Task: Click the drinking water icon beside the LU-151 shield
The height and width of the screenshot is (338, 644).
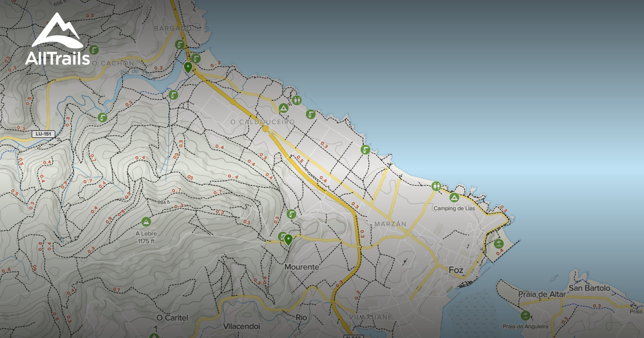Action: click(102, 117)
